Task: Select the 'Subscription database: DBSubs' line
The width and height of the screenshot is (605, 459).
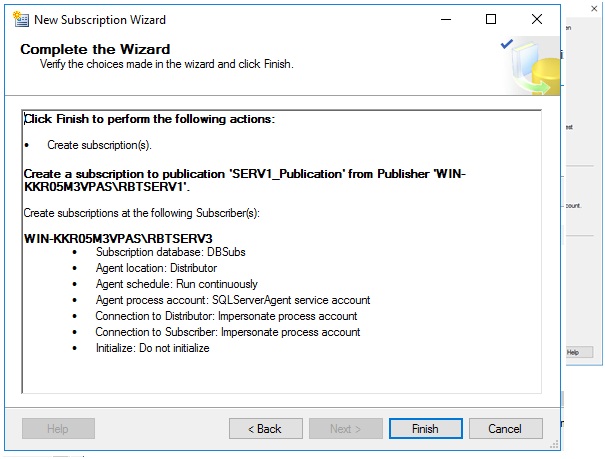Action: [168, 252]
